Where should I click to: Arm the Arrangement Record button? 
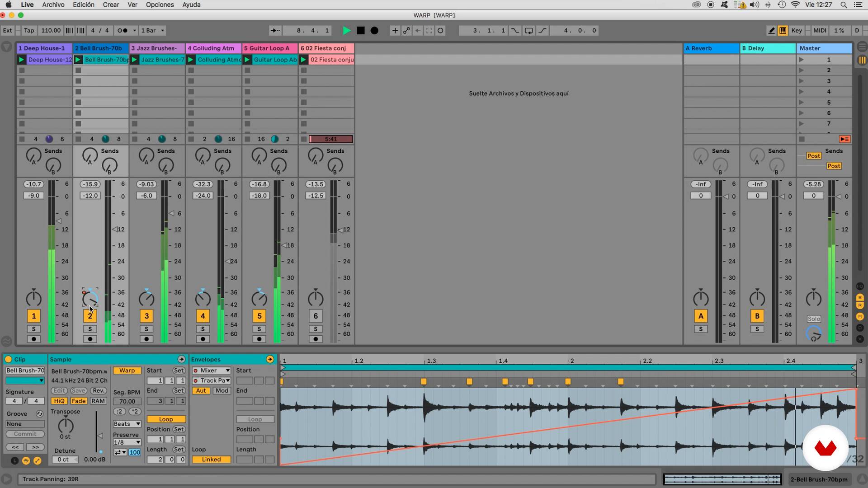(x=374, y=30)
